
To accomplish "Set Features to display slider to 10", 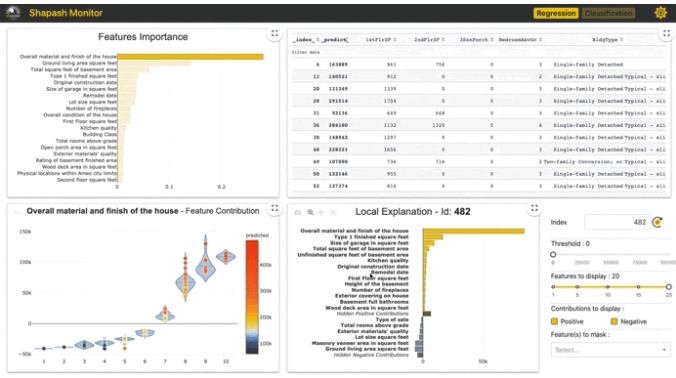I will (608, 287).
